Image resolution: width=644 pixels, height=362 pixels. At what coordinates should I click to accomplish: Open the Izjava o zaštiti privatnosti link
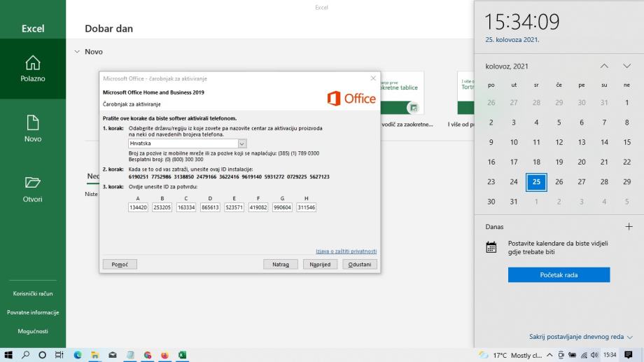[x=346, y=251]
